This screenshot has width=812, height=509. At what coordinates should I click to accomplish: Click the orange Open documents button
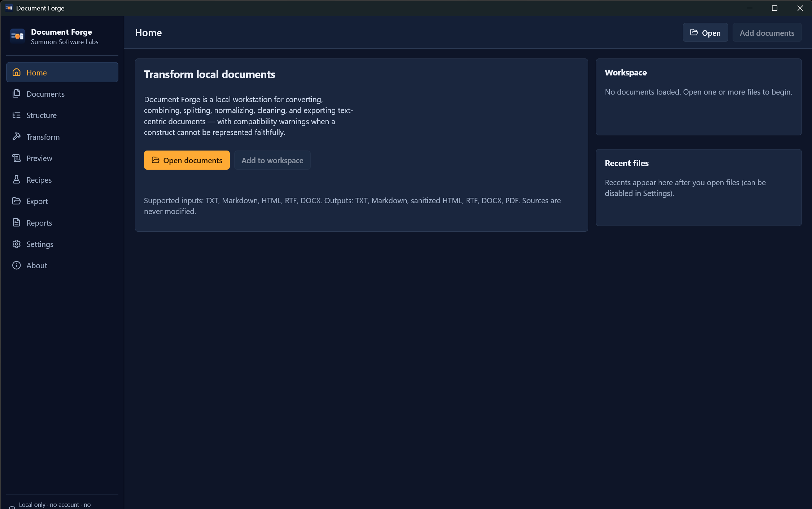187,160
